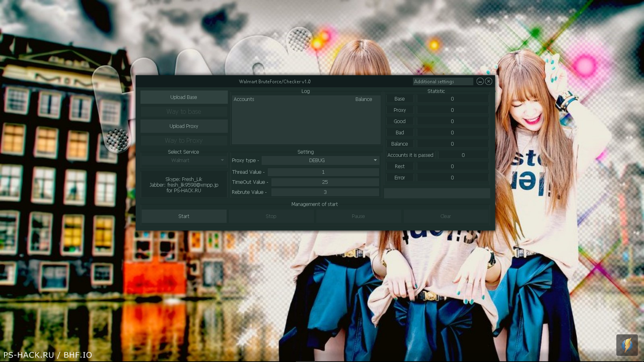Minimize the Walmart checker window

point(480,81)
